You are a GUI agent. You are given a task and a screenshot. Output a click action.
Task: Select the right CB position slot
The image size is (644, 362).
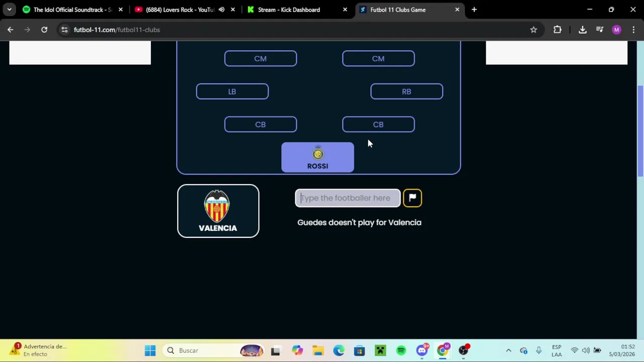[x=378, y=125]
